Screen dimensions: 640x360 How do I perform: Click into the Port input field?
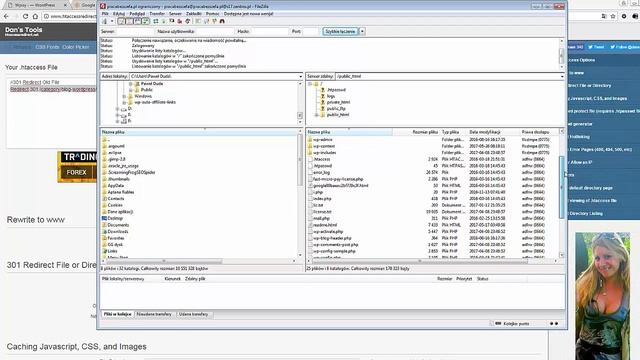311,31
